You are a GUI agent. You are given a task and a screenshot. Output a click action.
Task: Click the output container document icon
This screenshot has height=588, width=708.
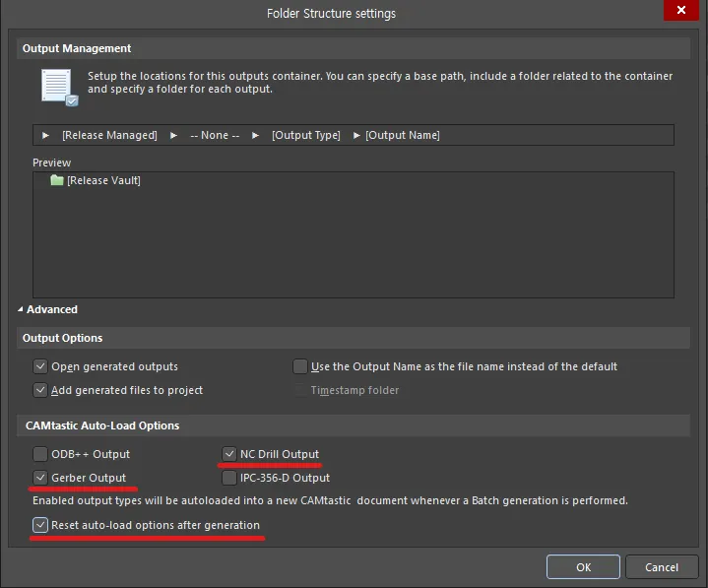click(x=60, y=87)
